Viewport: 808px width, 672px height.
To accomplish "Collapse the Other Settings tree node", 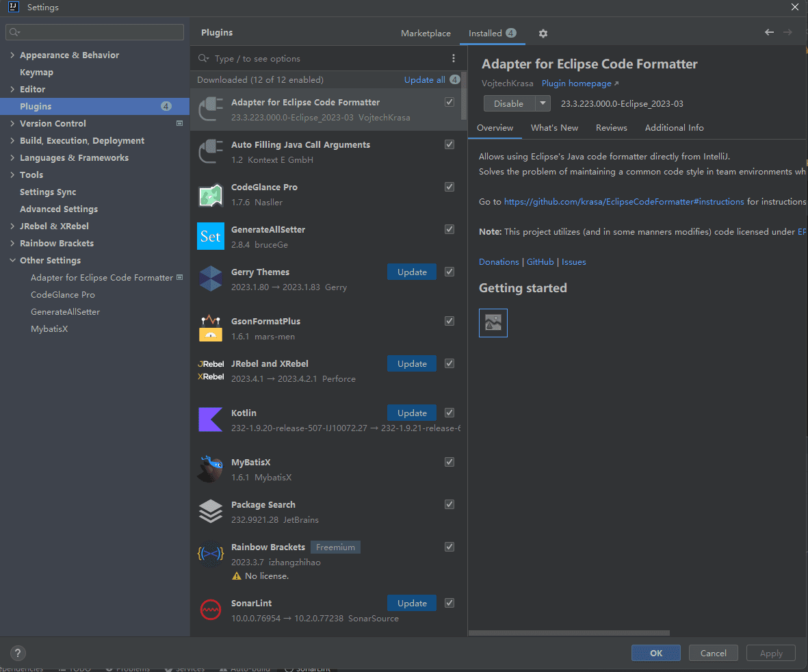I will point(12,261).
